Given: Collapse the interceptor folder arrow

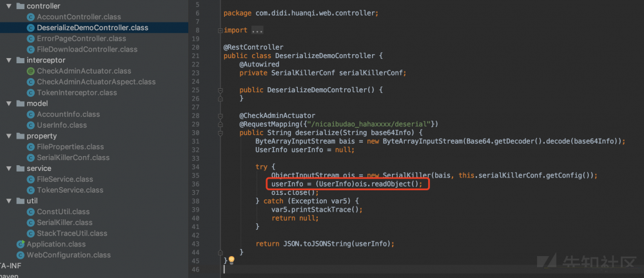Looking at the screenshot, I should pos(9,61).
